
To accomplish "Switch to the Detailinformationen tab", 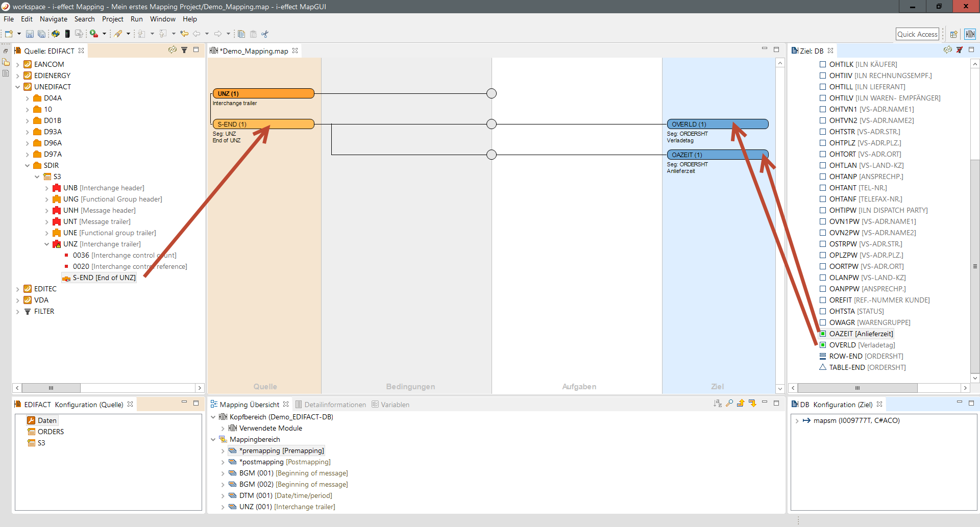I will (335, 405).
